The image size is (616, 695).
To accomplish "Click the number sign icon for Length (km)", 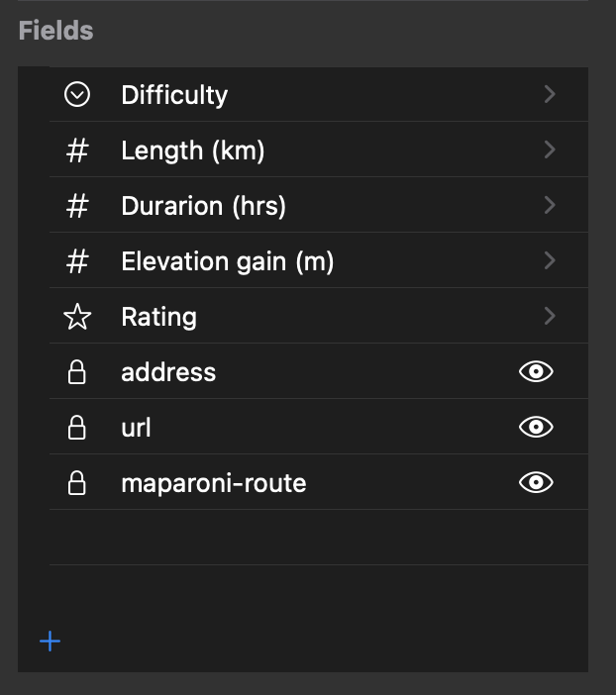I will pos(77,150).
